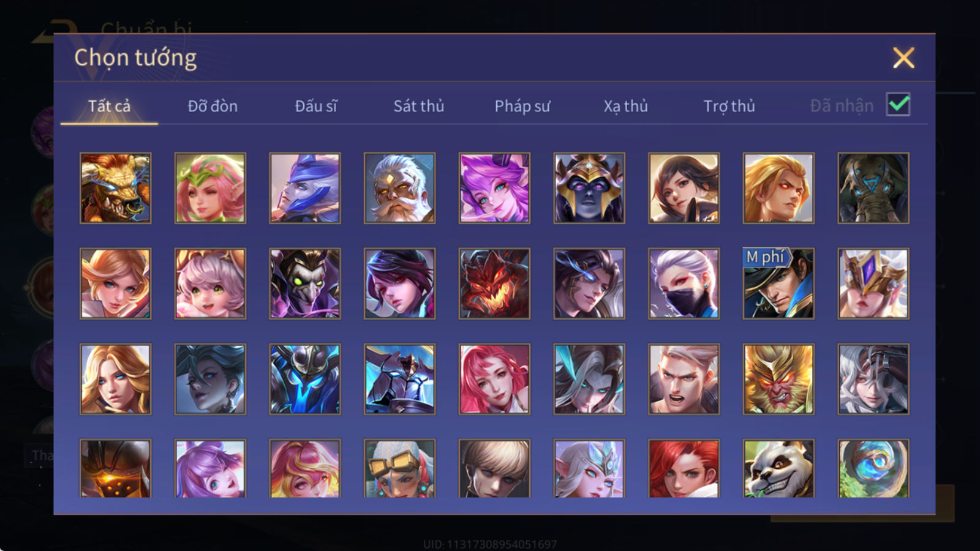Pick the hero with the "M phí" label
The width and height of the screenshot is (980, 551).
point(778,283)
